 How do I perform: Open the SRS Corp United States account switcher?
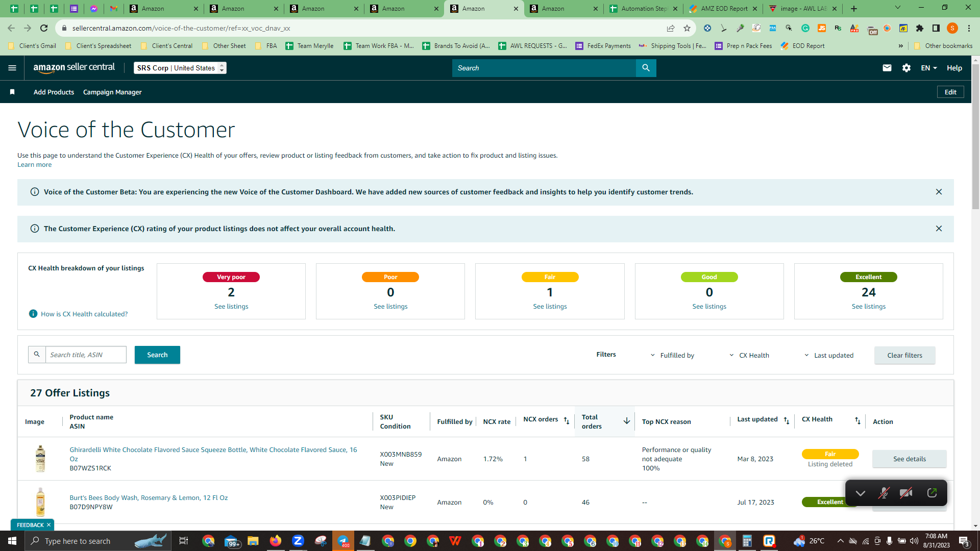pos(180,68)
